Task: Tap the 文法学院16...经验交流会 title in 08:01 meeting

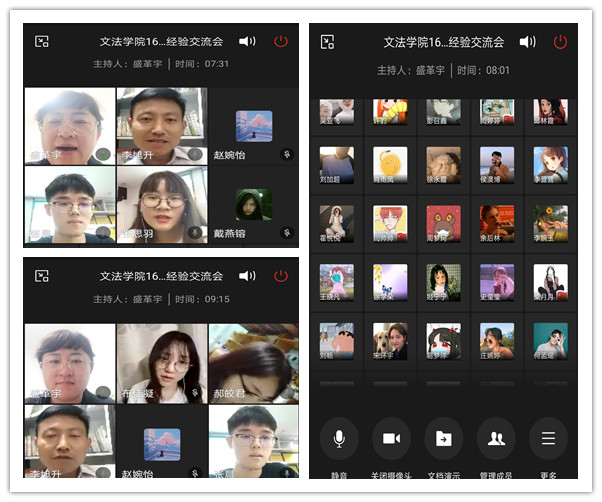Action: [443, 42]
